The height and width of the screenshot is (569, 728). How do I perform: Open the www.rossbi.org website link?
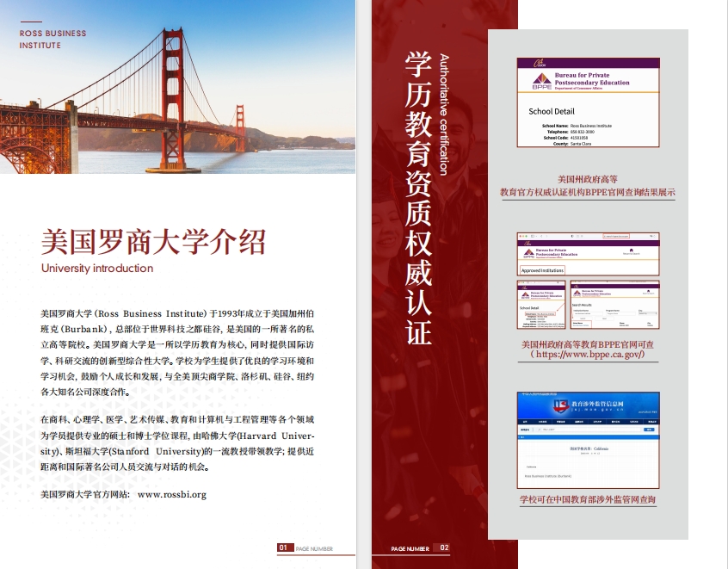(172, 495)
